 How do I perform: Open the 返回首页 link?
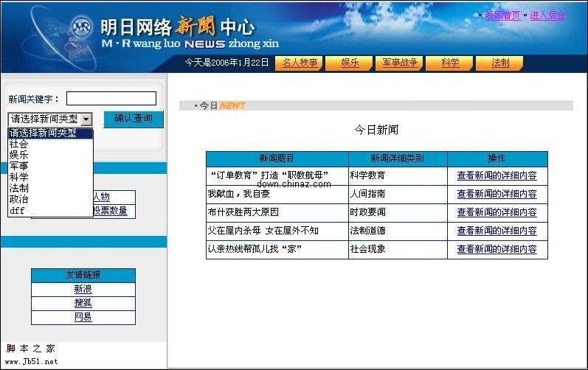[502, 15]
